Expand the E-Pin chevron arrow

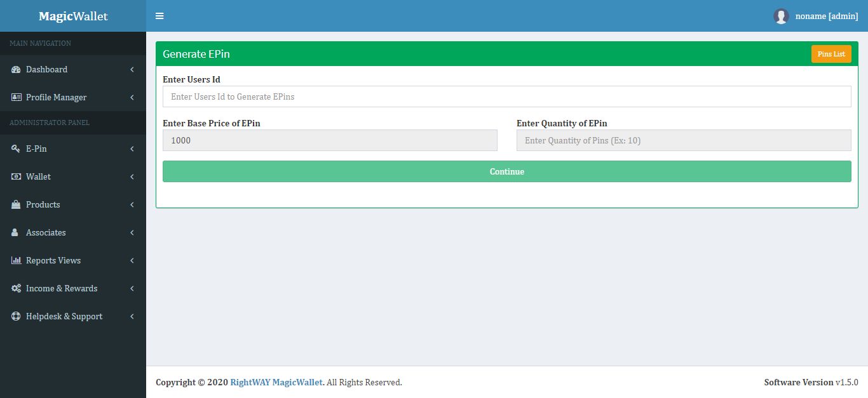[132, 149]
